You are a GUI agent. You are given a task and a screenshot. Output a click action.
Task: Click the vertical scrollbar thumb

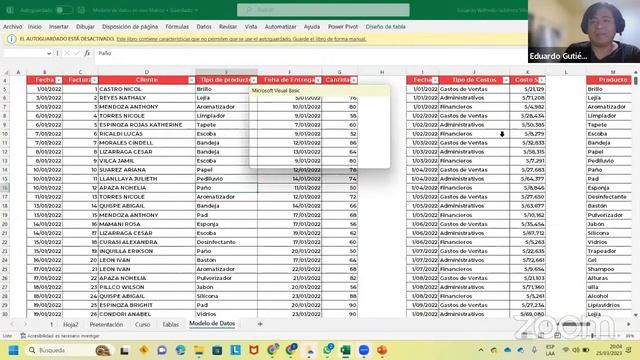(636, 80)
